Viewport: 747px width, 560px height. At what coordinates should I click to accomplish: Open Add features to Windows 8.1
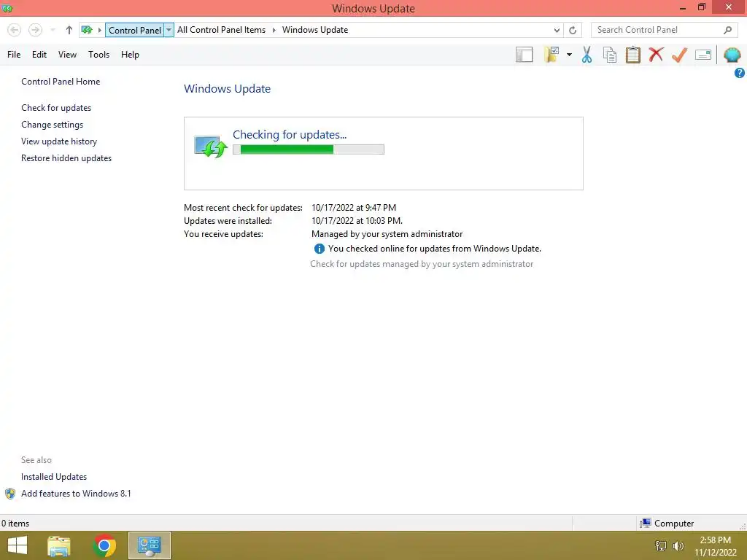tap(76, 494)
